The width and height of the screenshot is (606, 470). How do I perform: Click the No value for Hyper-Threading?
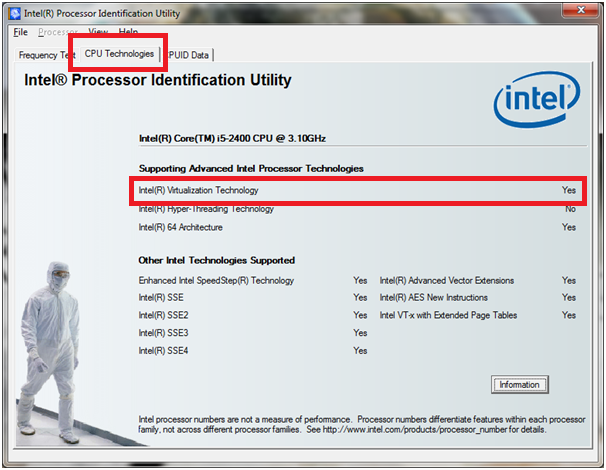(x=570, y=209)
